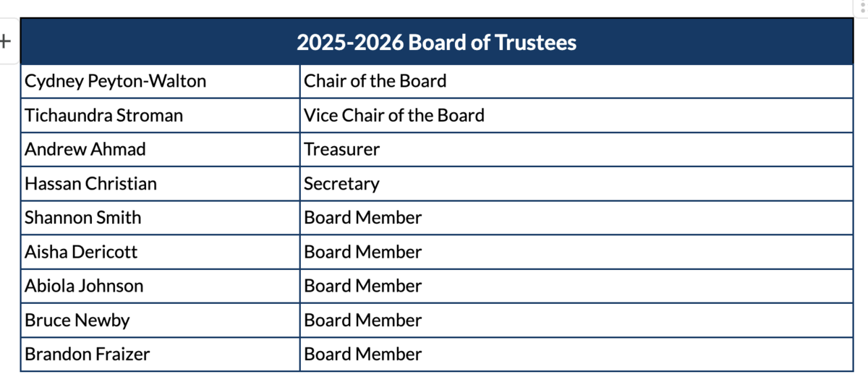Select Board Member cell beside Aisha Dericott
This screenshot has width=868, height=385.
[576, 252]
